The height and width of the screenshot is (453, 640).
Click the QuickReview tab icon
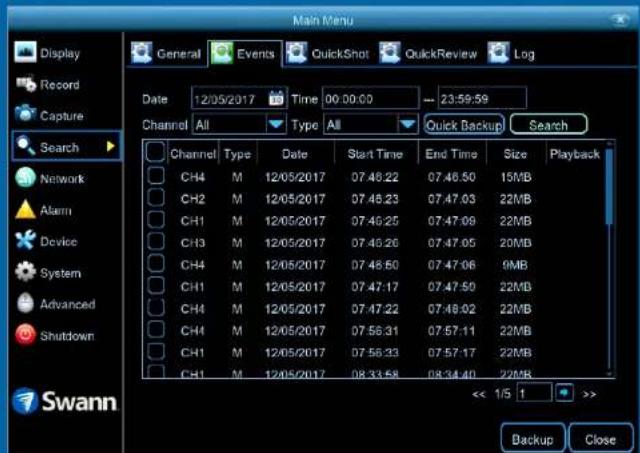390,53
